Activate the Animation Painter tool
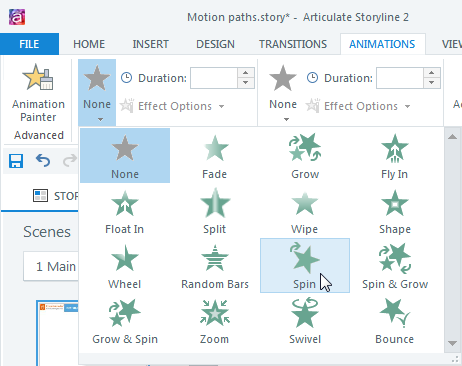Viewport: 462px width, 366px height. pos(38,93)
